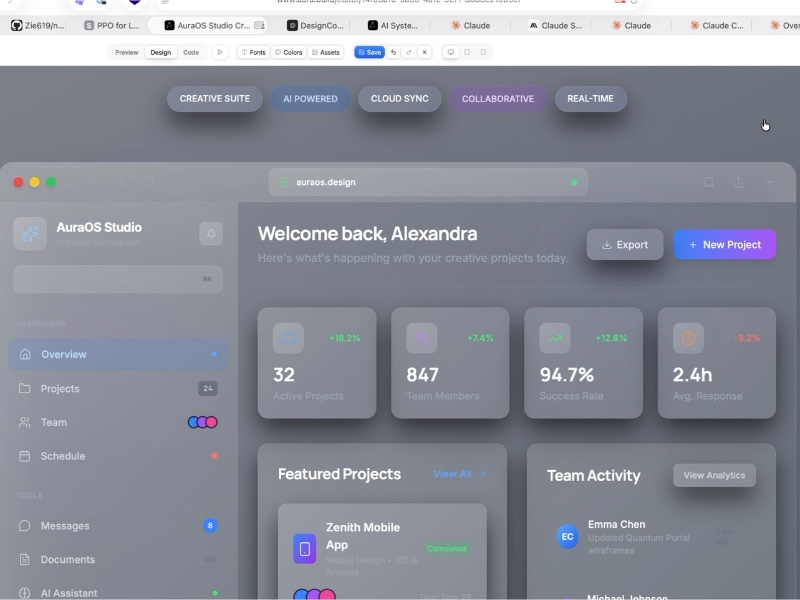Click the notification bell icon in sidebar

pos(211,233)
